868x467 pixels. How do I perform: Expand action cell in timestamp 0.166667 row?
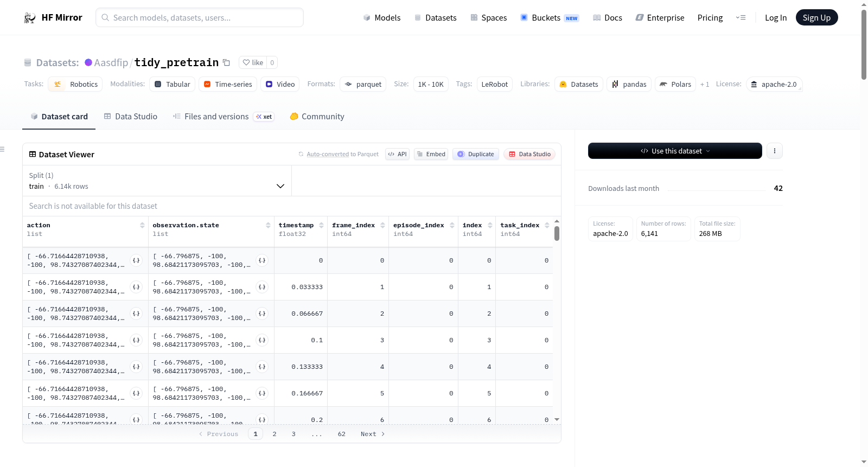pos(136,393)
